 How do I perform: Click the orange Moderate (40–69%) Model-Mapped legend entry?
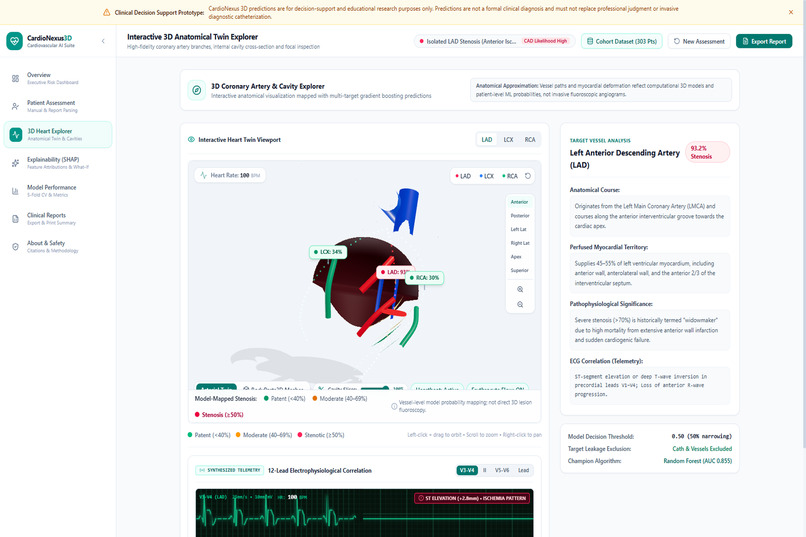340,398
